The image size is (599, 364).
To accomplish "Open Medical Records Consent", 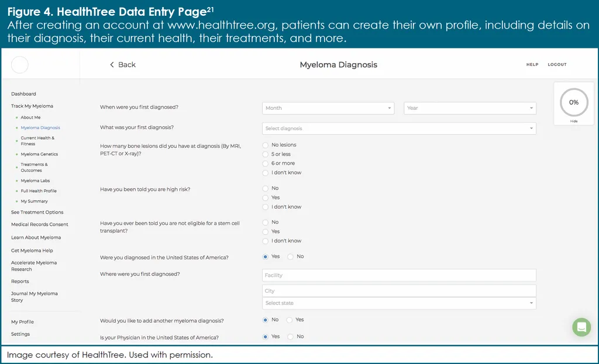I will click(x=40, y=224).
